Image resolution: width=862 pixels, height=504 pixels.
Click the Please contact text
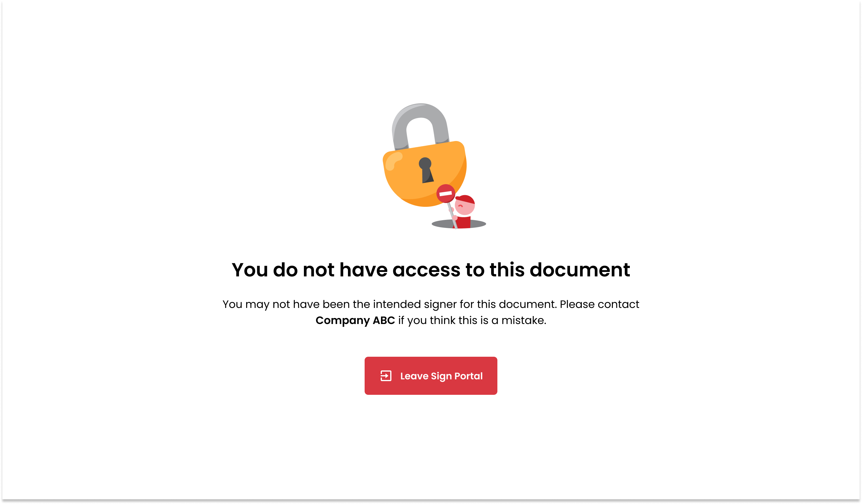tap(599, 304)
